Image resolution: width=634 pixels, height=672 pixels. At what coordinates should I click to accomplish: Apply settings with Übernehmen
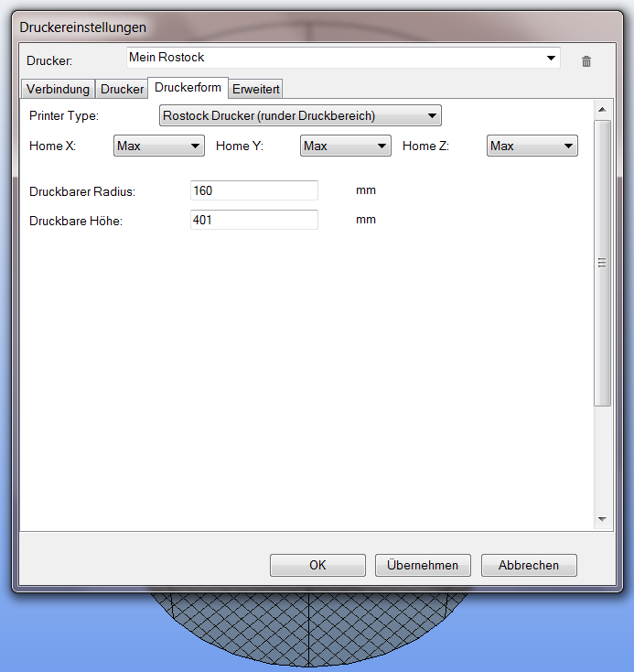423,565
